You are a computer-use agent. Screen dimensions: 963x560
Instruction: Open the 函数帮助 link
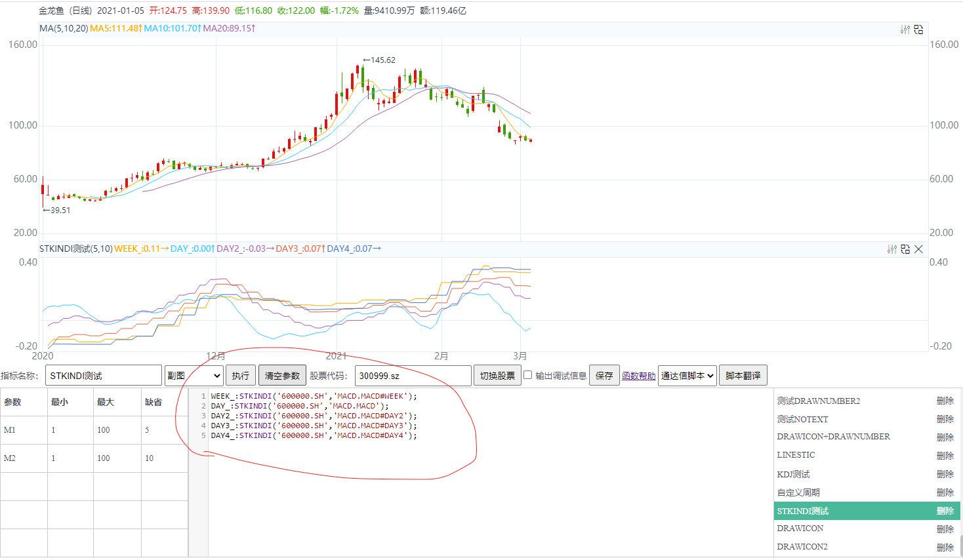coord(638,376)
